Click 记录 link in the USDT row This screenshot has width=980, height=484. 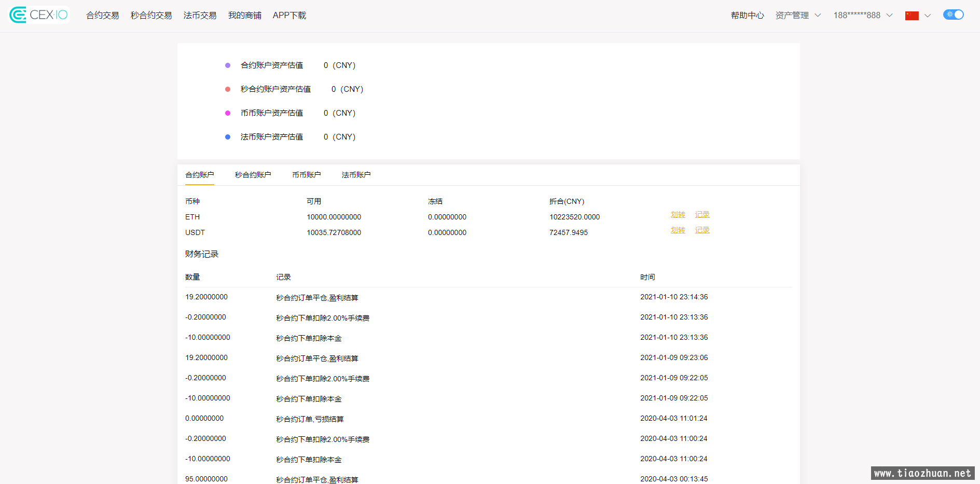click(x=702, y=230)
